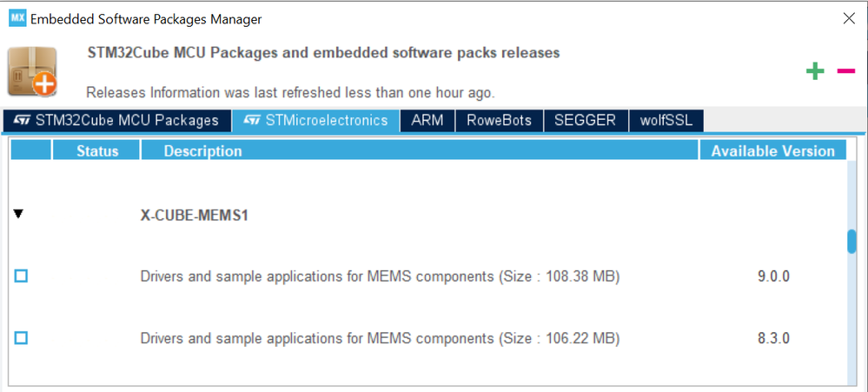Switch to the RoweBots tab
868x392 pixels.
499,120
